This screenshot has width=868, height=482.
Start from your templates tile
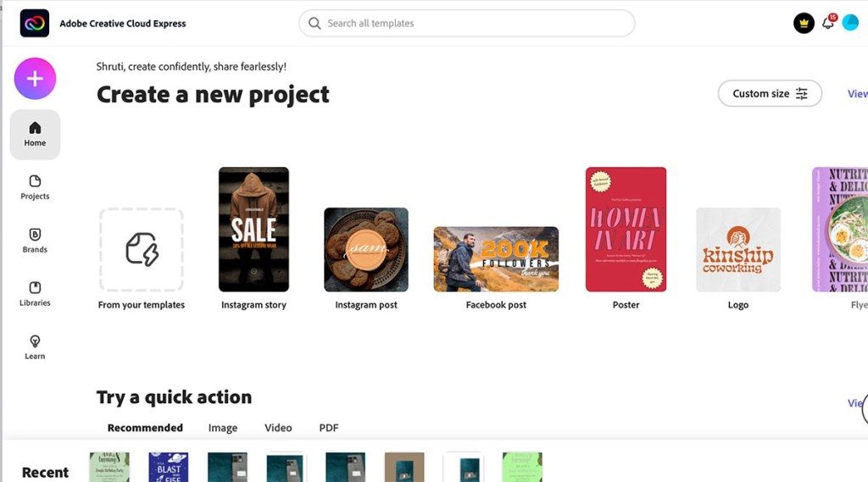point(142,250)
